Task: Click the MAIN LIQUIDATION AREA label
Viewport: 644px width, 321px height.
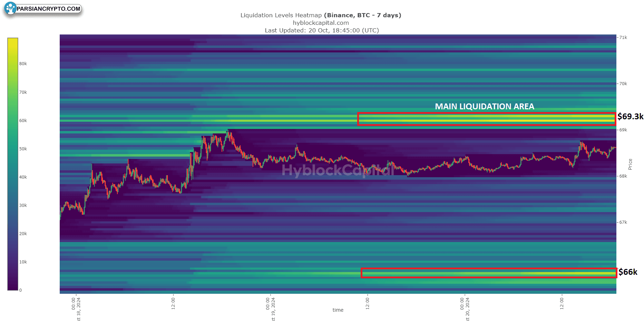Action: click(485, 107)
